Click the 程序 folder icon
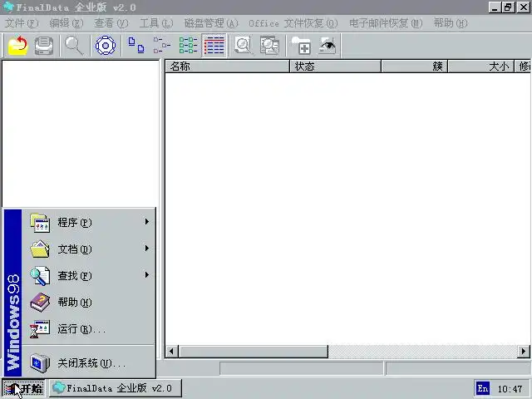Screen dimensions: 532x399 click(x=40, y=223)
